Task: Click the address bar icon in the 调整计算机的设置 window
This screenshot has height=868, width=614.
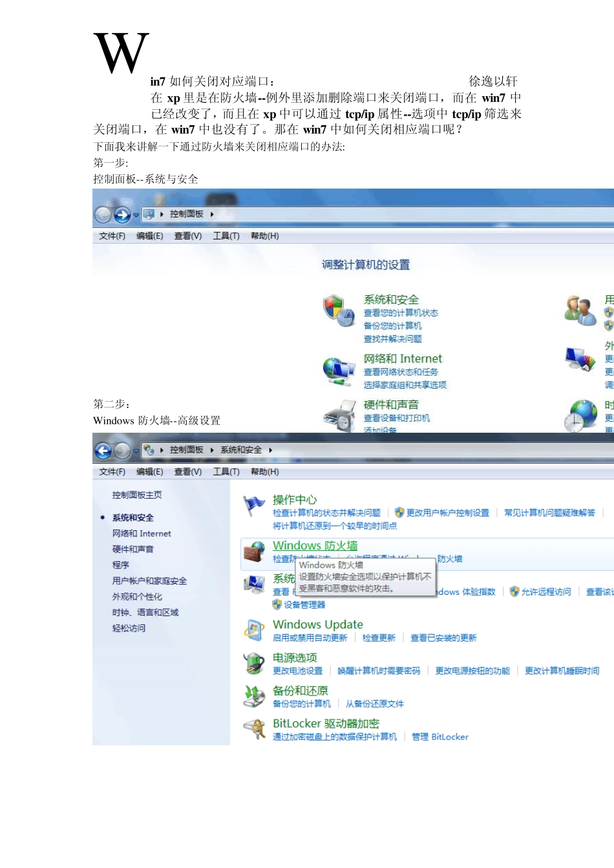Action: 149,214
